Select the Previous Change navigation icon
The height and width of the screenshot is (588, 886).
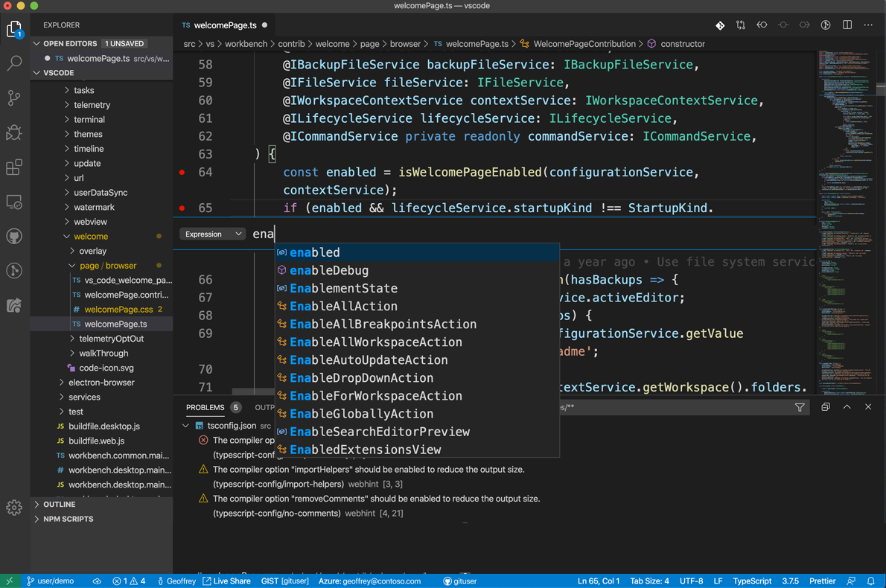[x=762, y=25]
